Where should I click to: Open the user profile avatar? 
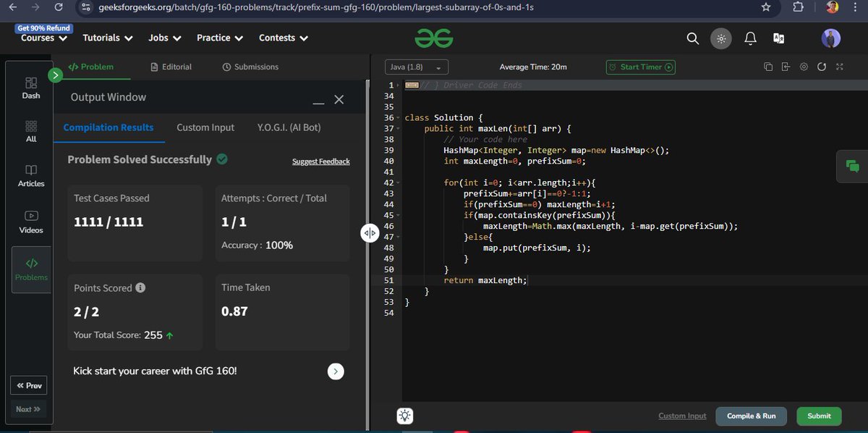(x=831, y=38)
